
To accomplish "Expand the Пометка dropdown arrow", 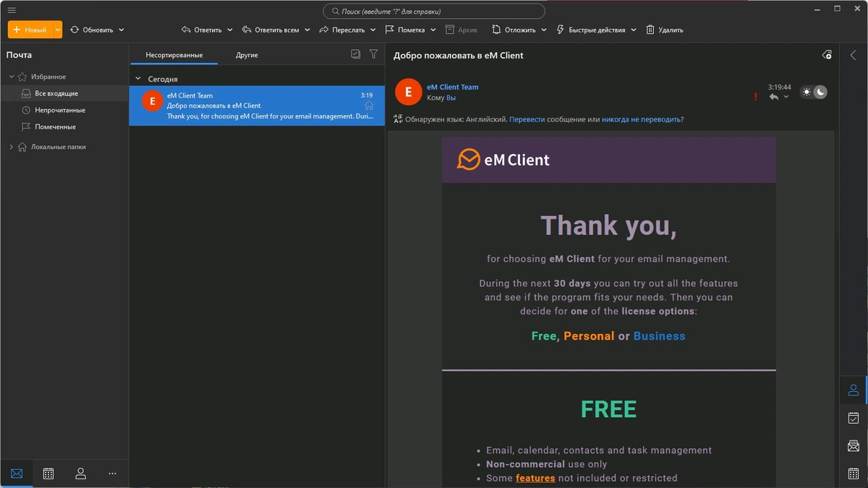I will (433, 30).
